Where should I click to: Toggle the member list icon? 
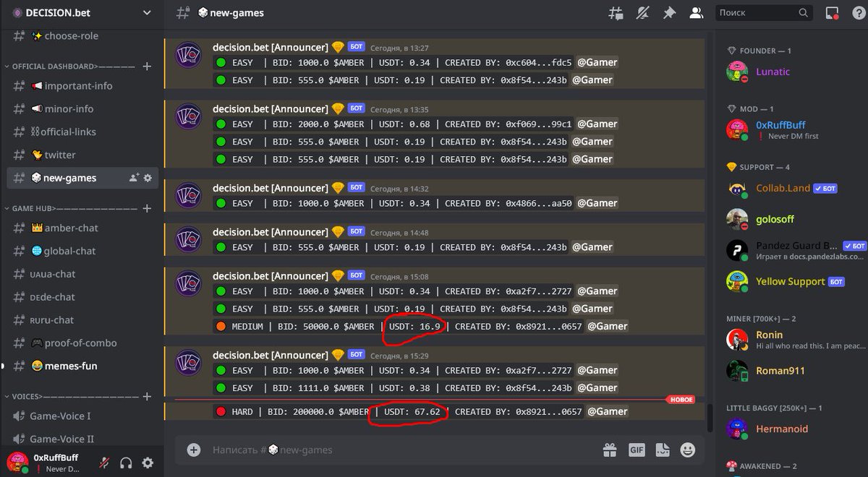696,13
